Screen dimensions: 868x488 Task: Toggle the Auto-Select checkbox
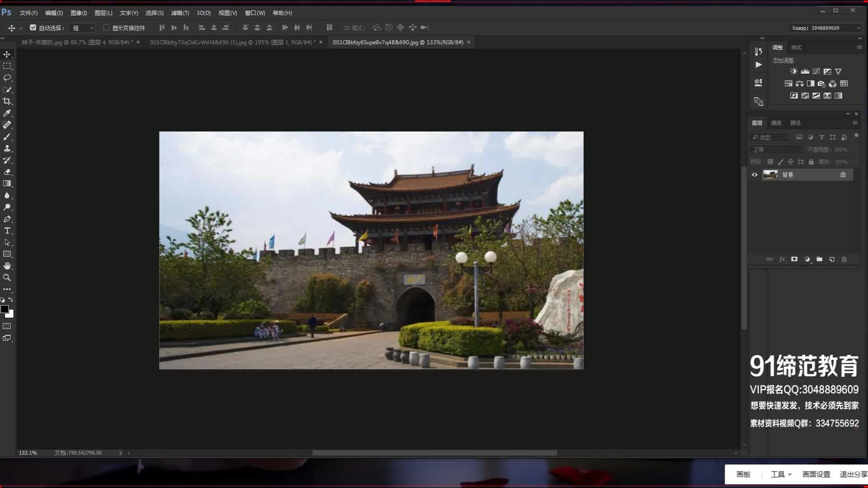[x=33, y=28]
